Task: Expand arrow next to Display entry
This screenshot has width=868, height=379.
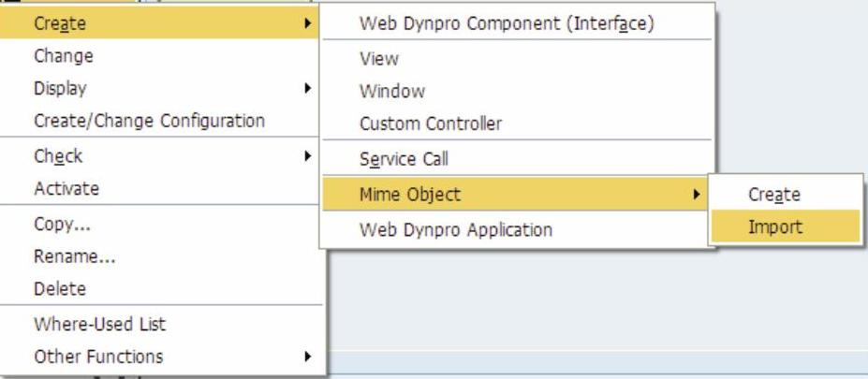Action: (x=307, y=88)
